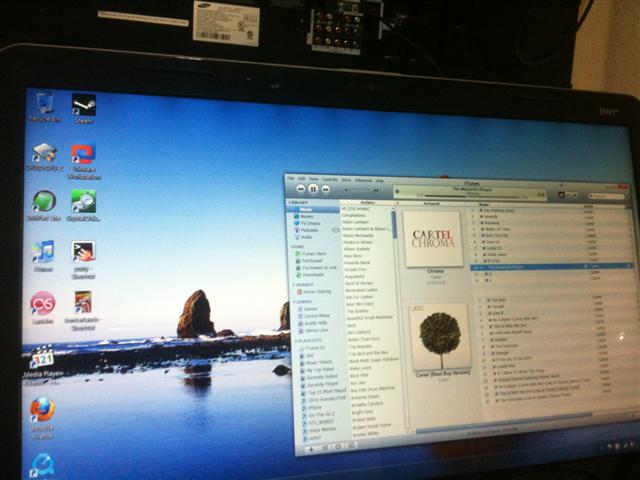
Task: Click the iTunes volume slider
Action: point(361,190)
